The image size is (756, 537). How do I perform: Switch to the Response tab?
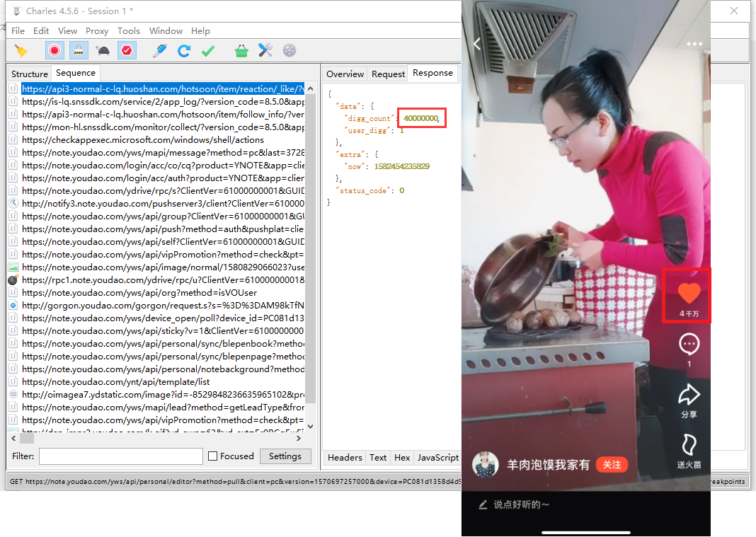(x=433, y=73)
